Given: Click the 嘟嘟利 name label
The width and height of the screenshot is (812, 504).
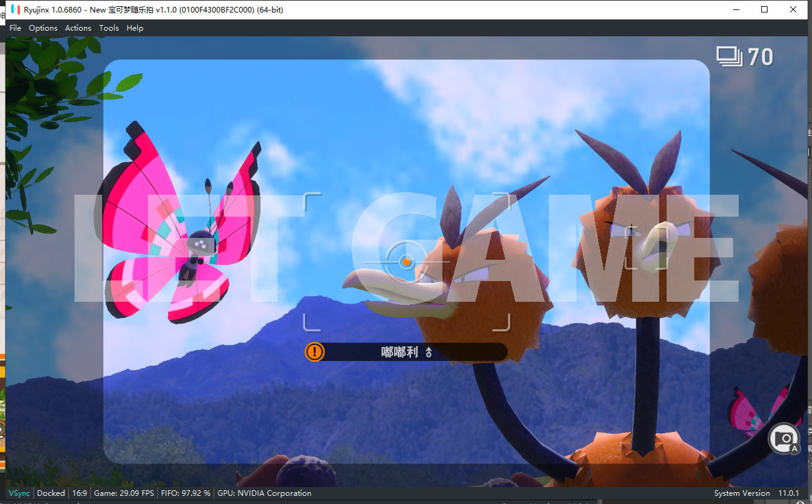Looking at the screenshot, I should [x=399, y=352].
